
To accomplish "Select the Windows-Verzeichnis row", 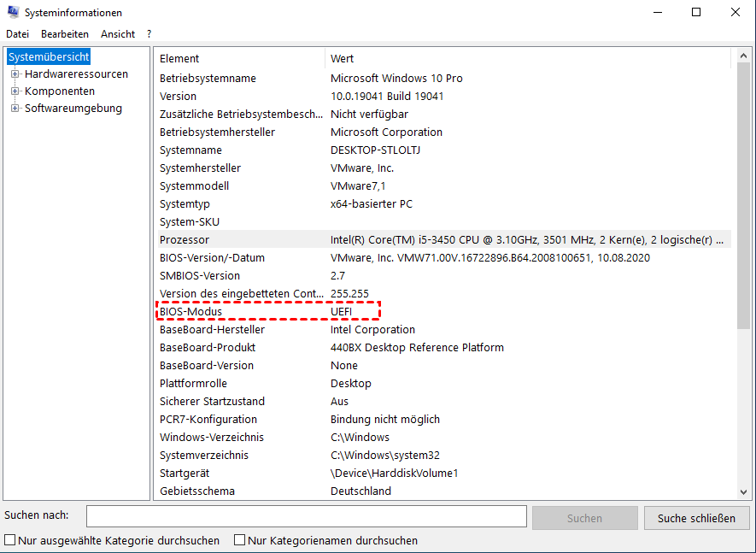I will tap(444, 438).
